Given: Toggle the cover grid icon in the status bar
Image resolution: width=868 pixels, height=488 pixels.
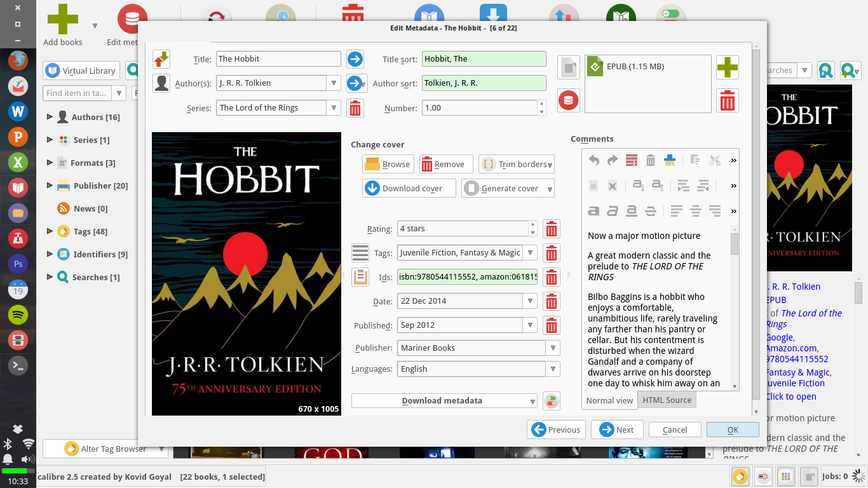Looking at the screenshot, I should pyautogui.click(x=786, y=476).
